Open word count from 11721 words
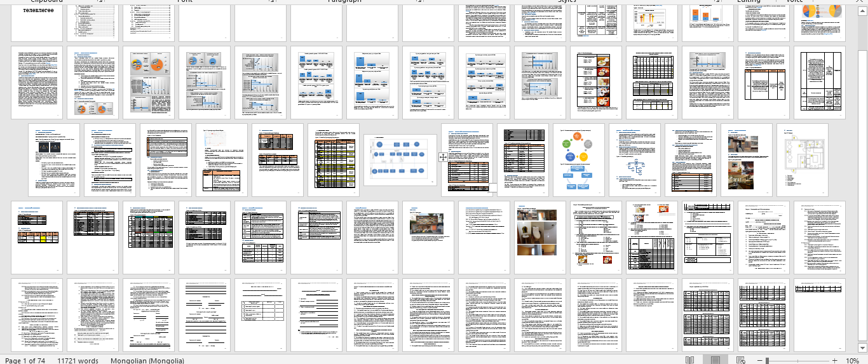The height and width of the screenshot is (364, 868). tap(78, 360)
